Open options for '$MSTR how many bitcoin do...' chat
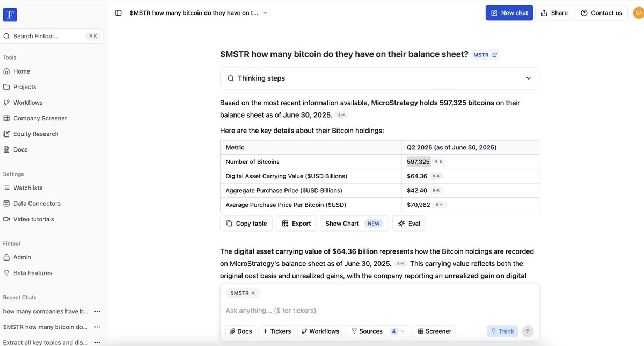Screen dimensions: 644x346 click(x=97, y=327)
